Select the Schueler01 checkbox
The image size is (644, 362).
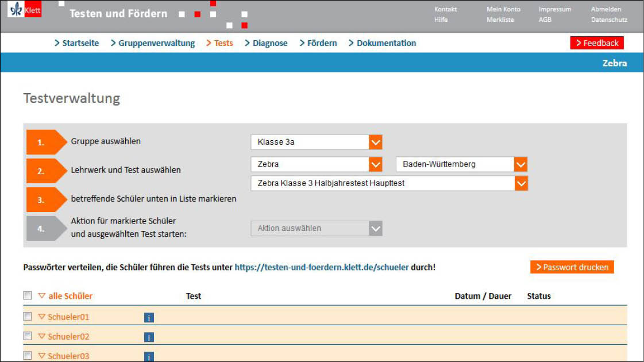point(28,317)
